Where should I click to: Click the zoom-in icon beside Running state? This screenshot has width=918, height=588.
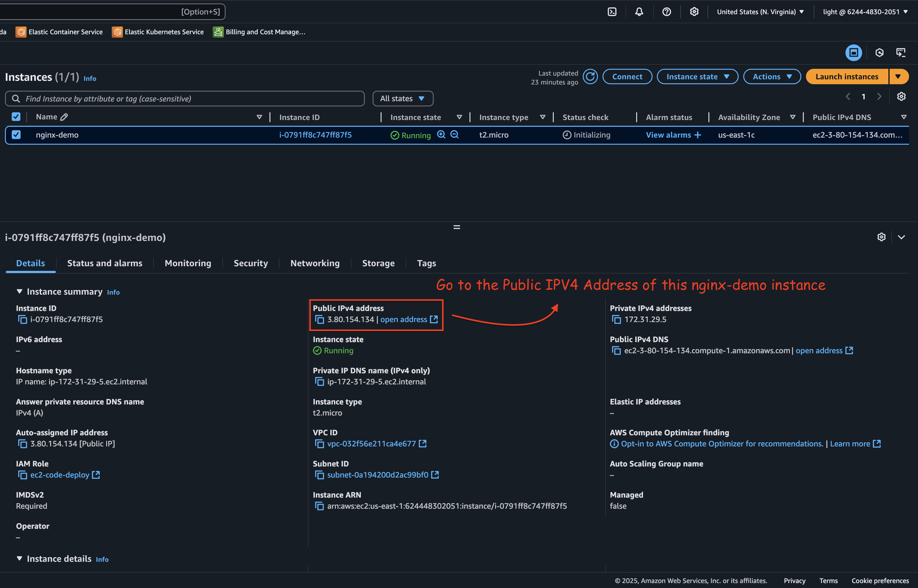[x=441, y=135]
